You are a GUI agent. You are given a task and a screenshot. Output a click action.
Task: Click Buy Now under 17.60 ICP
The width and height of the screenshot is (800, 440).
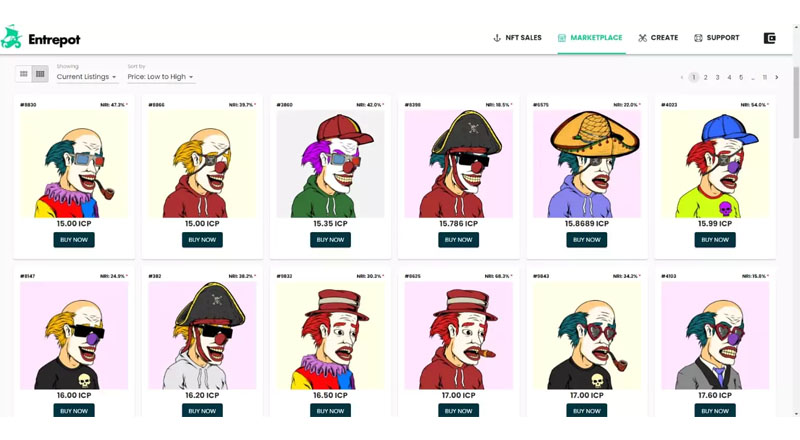[x=715, y=410]
